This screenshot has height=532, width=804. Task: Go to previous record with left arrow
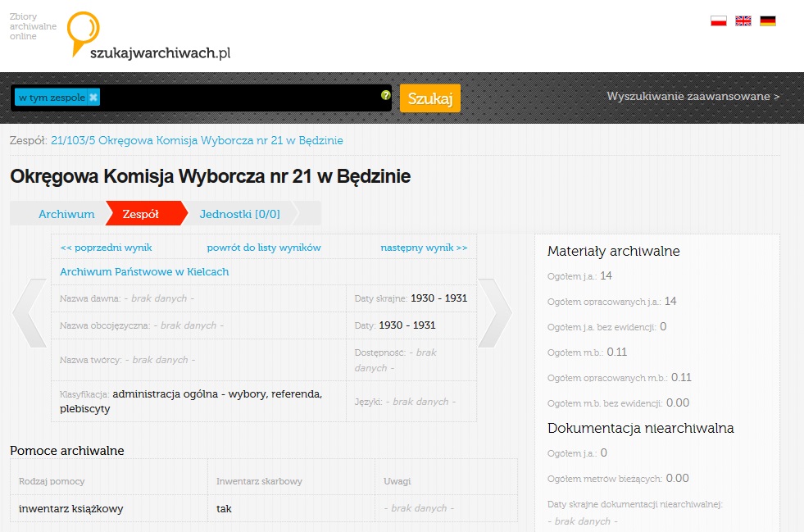(29, 313)
